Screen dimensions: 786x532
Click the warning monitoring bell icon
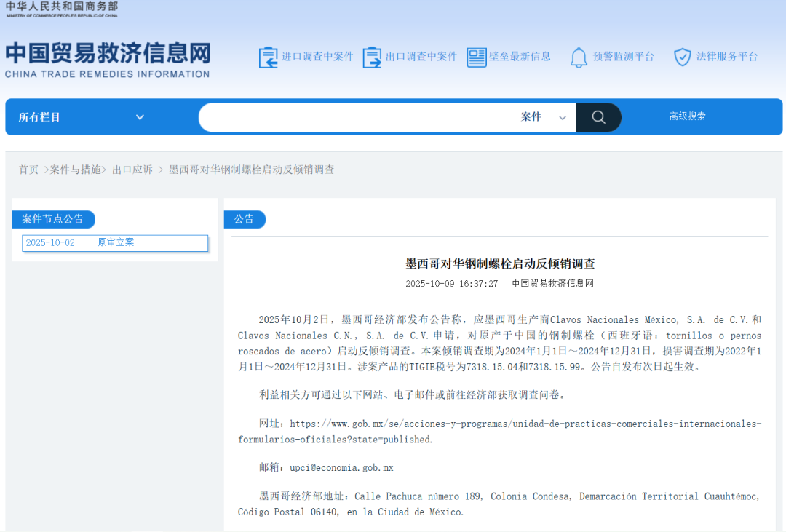579,57
